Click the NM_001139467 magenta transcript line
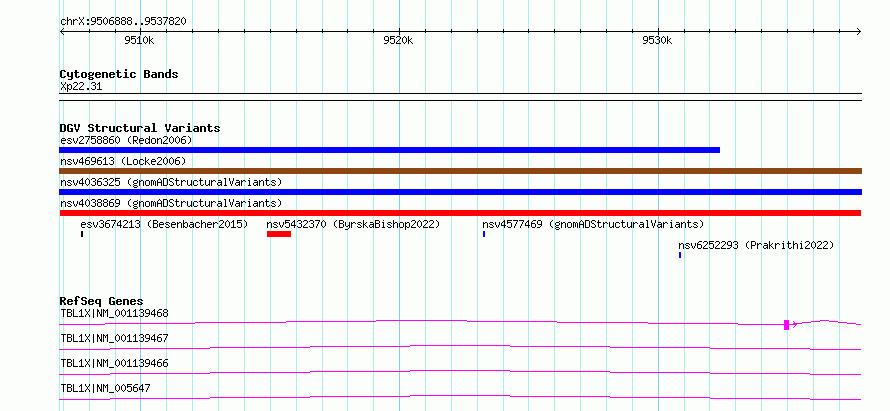The width and height of the screenshot is (890, 411). tap(460, 347)
